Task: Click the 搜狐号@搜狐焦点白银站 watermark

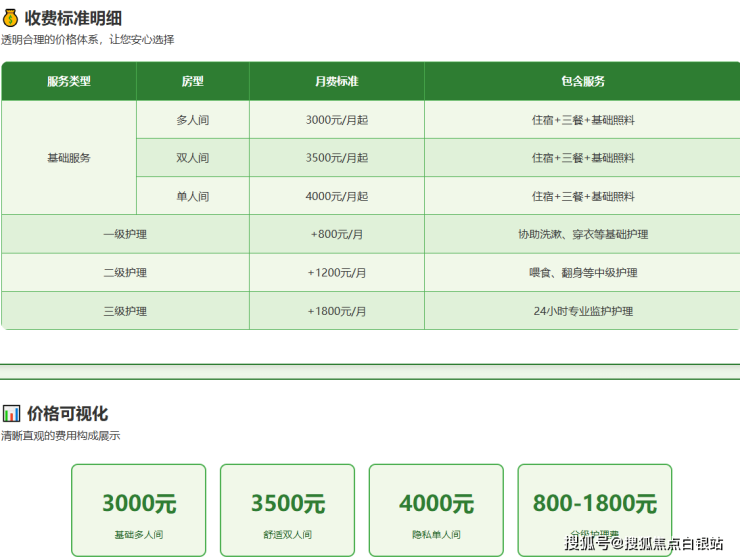Action: [x=643, y=543]
